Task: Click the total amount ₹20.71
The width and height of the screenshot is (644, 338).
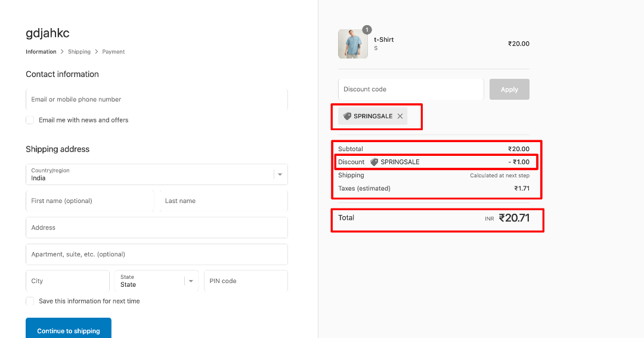Action: 514,218
